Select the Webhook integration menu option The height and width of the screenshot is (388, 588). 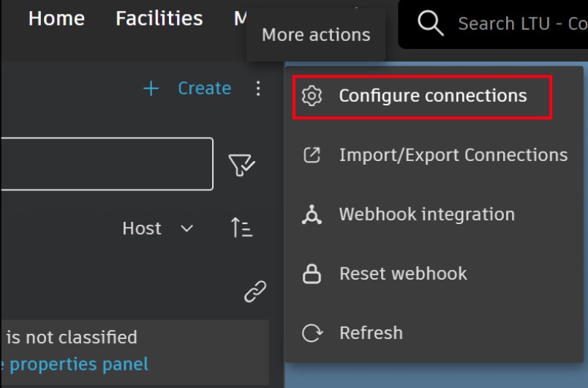click(x=426, y=214)
